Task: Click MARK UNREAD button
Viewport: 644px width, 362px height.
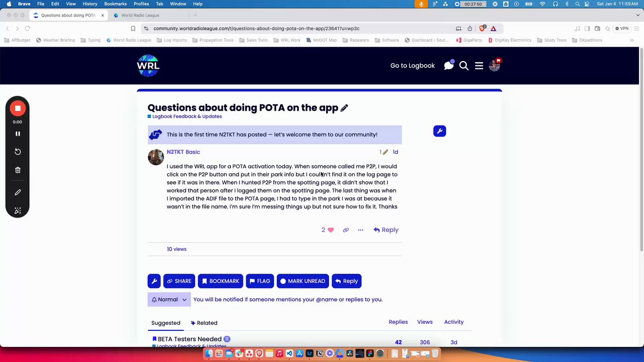Action: point(302,281)
